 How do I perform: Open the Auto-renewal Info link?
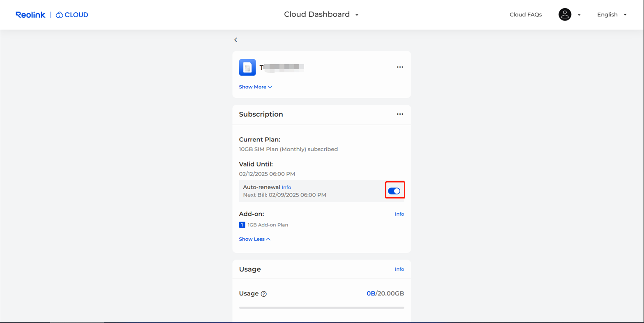286,187
